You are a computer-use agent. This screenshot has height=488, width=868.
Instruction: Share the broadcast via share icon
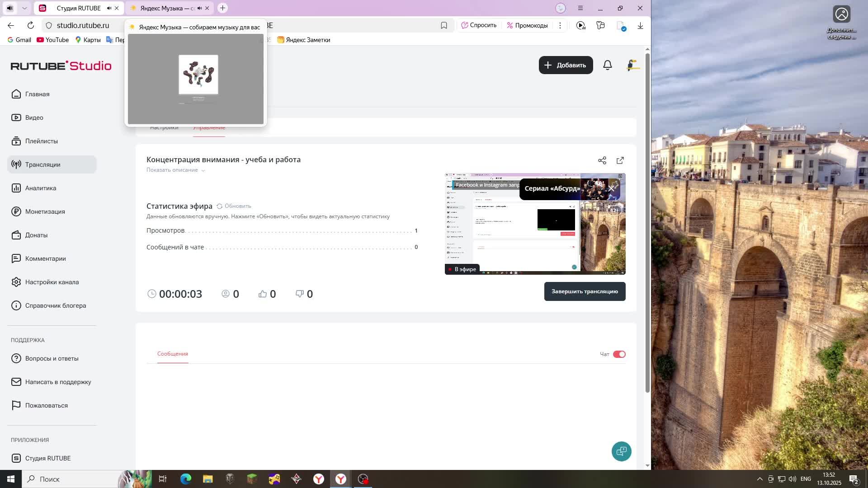(602, 160)
